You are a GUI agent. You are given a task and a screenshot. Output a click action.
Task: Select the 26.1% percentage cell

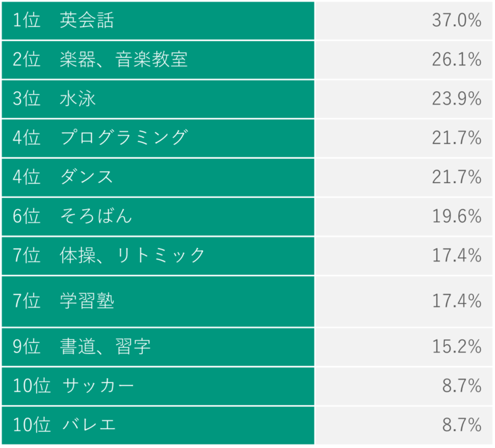tap(456, 59)
